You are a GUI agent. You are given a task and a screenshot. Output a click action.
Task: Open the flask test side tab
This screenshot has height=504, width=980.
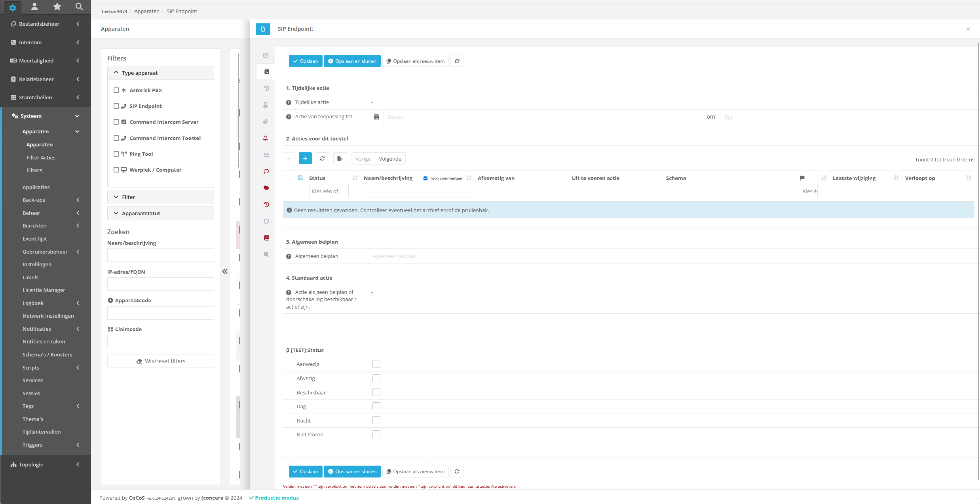(266, 105)
